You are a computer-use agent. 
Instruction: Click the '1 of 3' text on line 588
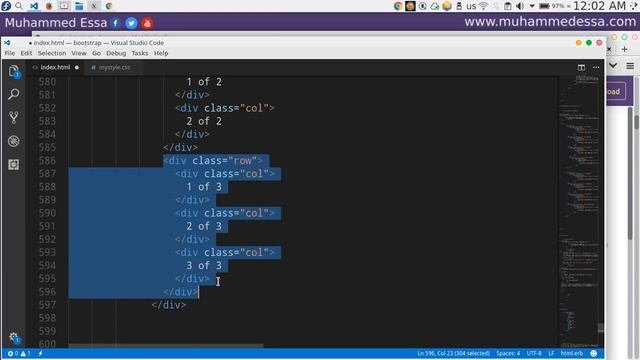tap(204, 187)
